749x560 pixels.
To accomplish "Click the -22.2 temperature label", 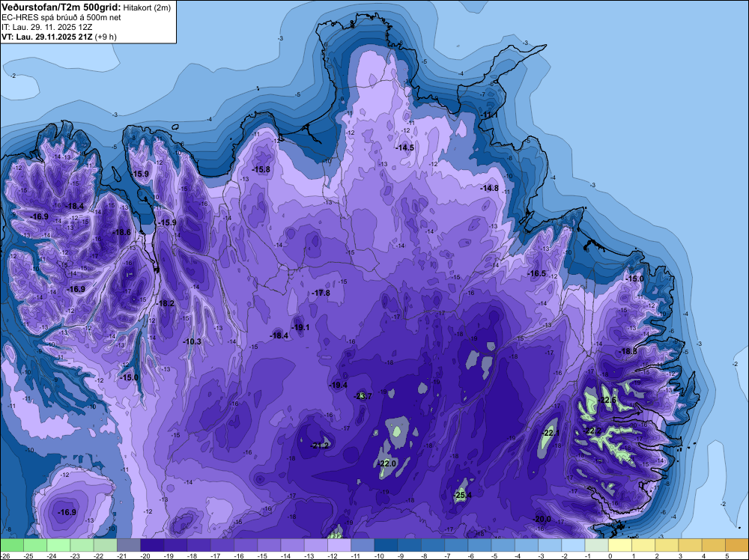I will [592, 430].
